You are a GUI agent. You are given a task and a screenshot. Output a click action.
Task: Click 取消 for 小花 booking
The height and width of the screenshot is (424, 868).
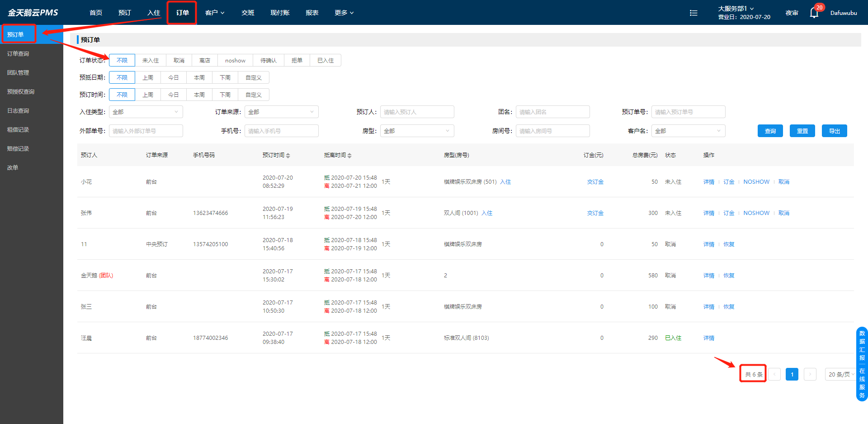(x=784, y=182)
